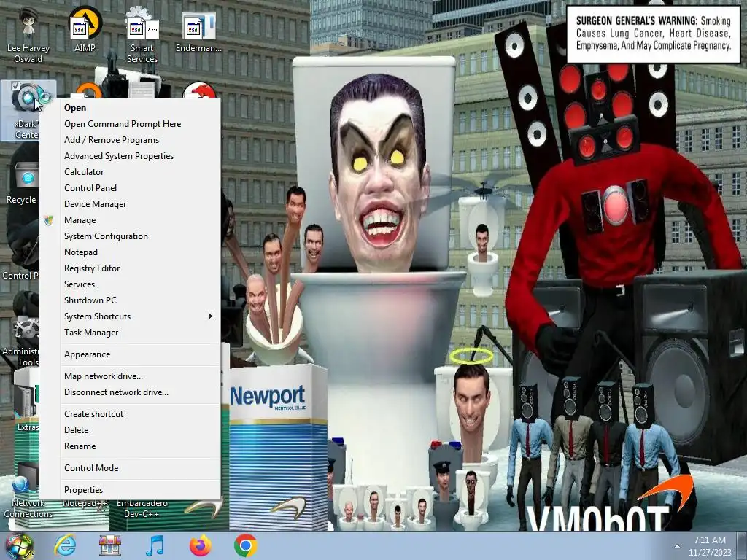
Task: Toggle the checkbox on xDark Center icon
Action: [15, 86]
